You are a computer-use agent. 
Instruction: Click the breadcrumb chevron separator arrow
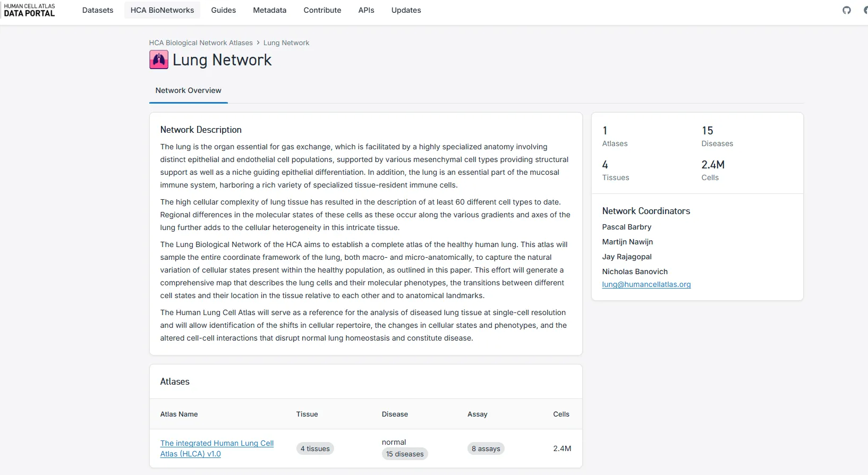pos(258,43)
